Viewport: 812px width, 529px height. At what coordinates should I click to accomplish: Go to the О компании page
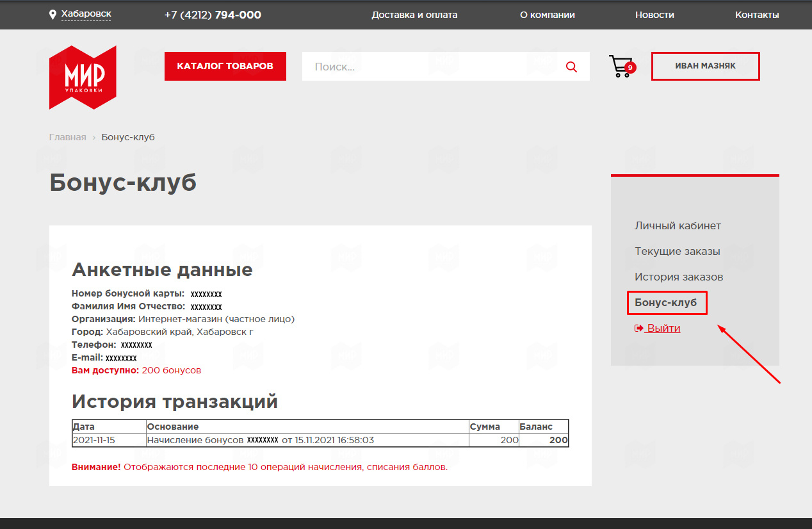click(547, 15)
